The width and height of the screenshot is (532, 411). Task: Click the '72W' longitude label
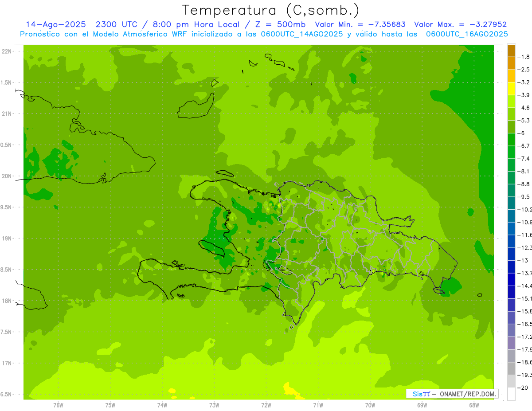point(266,405)
